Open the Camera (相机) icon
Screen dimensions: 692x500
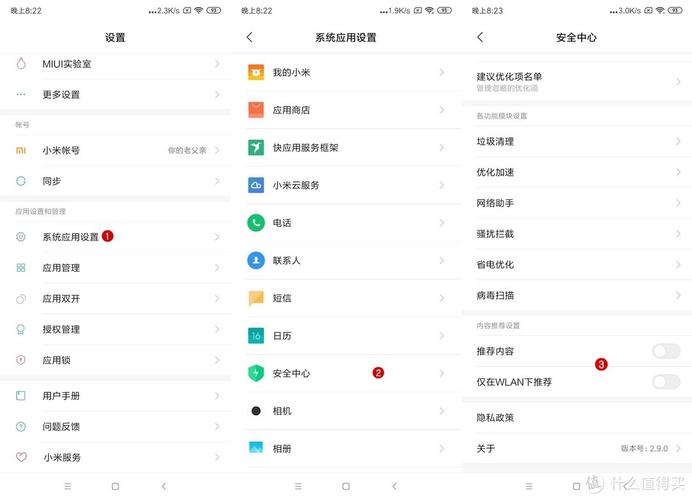pos(256,411)
